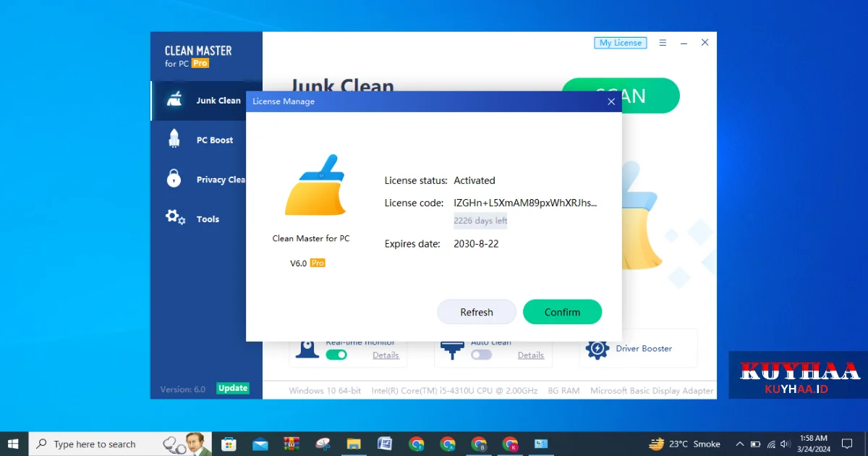Image resolution: width=868 pixels, height=456 pixels.
Task: Click the '8G RAM' status text
Action: tap(563, 390)
